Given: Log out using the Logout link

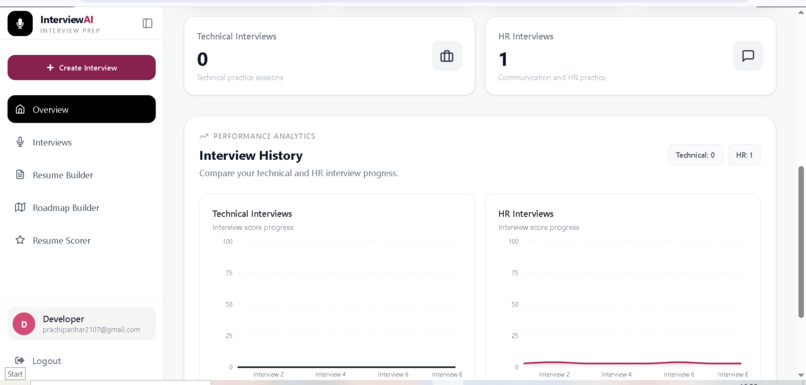Looking at the screenshot, I should [x=46, y=361].
